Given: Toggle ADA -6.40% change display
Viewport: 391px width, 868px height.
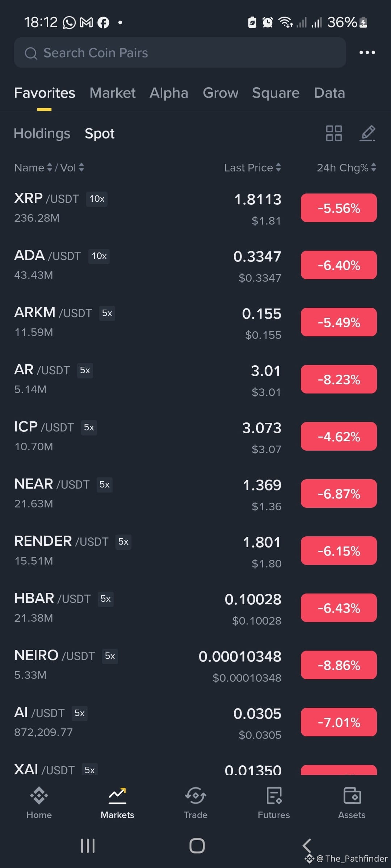Looking at the screenshot, I should click(x=339, y=265).
